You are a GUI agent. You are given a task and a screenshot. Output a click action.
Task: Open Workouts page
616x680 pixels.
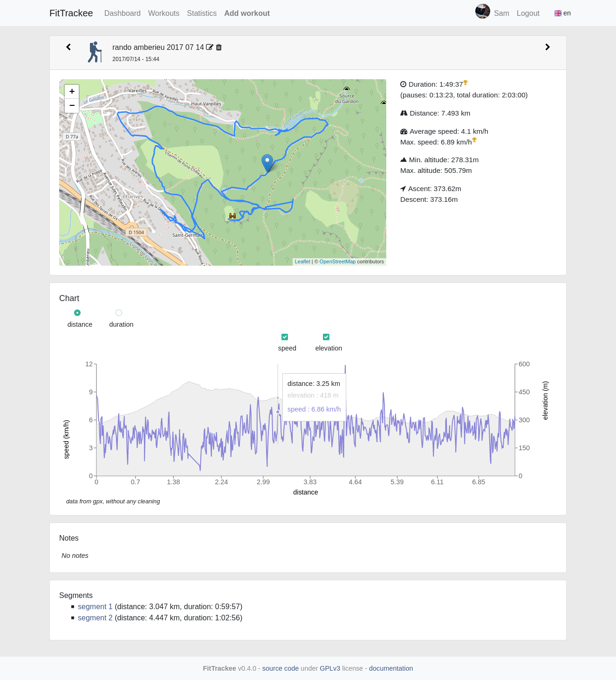pyautogui.click(x=164, y=14)
